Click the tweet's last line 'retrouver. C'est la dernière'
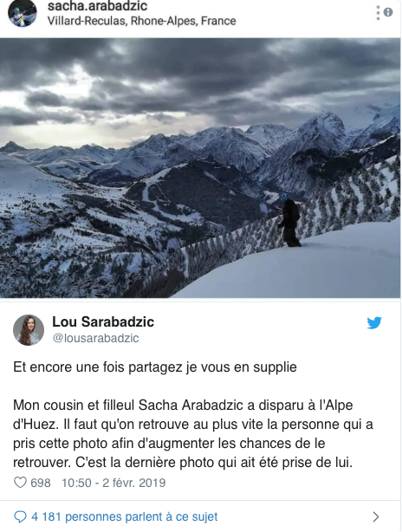Image resolution: width=402 pixels, height=532 pixels. (x=183, y=463)
